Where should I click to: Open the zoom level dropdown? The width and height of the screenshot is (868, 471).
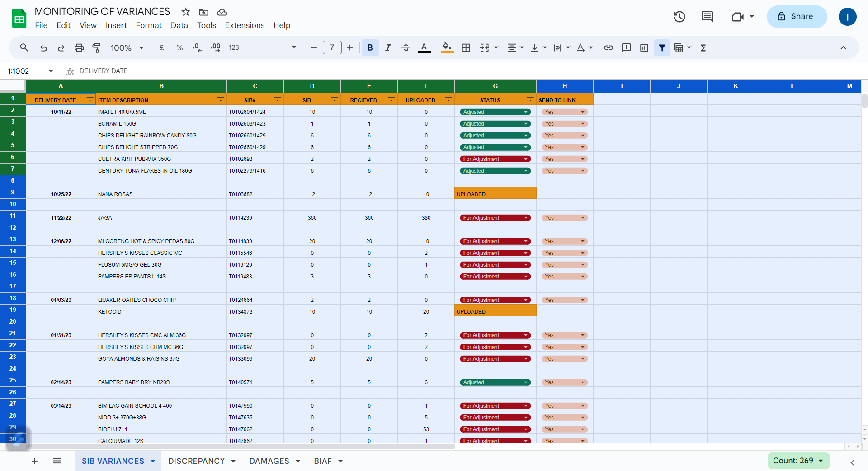point(127,47)
